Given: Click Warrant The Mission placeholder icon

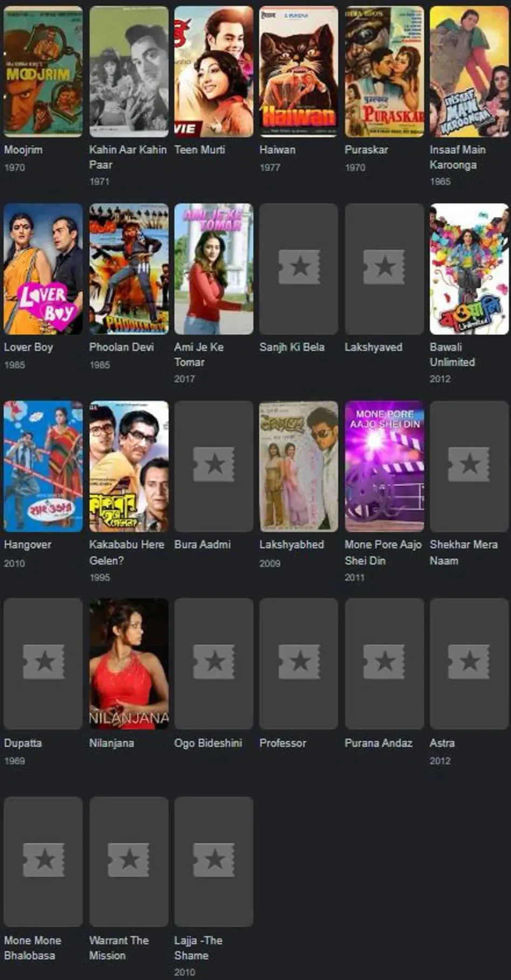Looking at the screenshot, I should (x=128, y=860).
